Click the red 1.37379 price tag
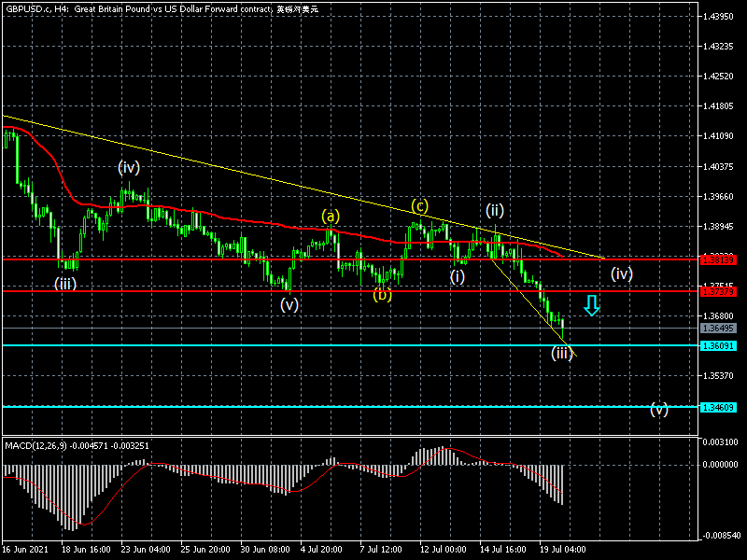The height and width of the screenshot is (560, 747). pos(718,291)
